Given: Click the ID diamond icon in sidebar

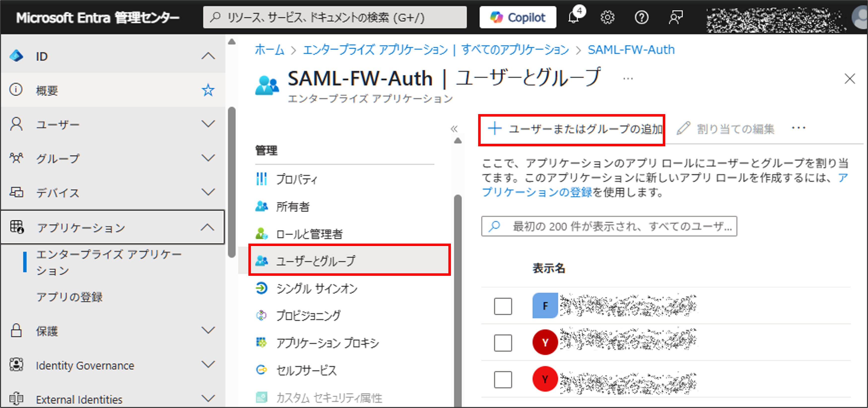Looking at the screenshot, I should pyautogui.click(x=16, y=56).
